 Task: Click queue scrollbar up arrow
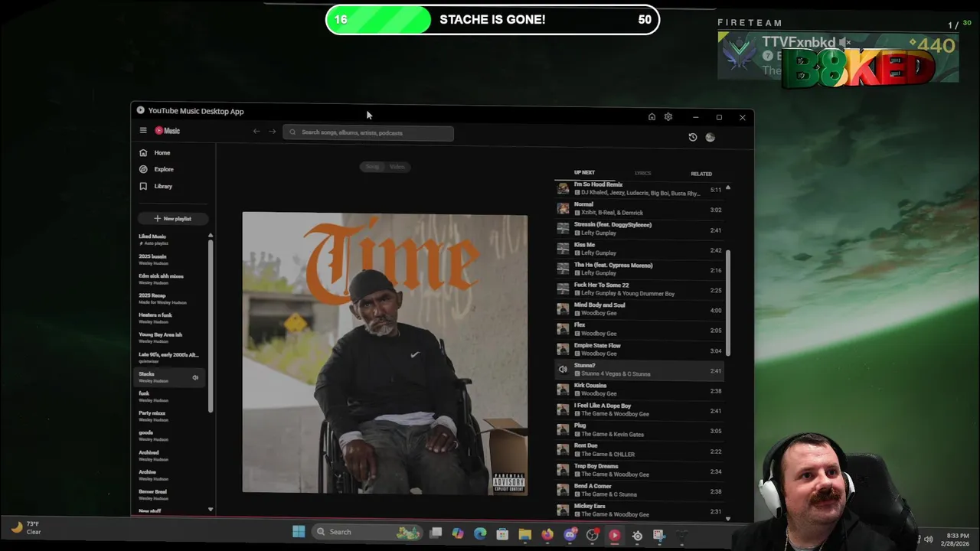[728, 187]
